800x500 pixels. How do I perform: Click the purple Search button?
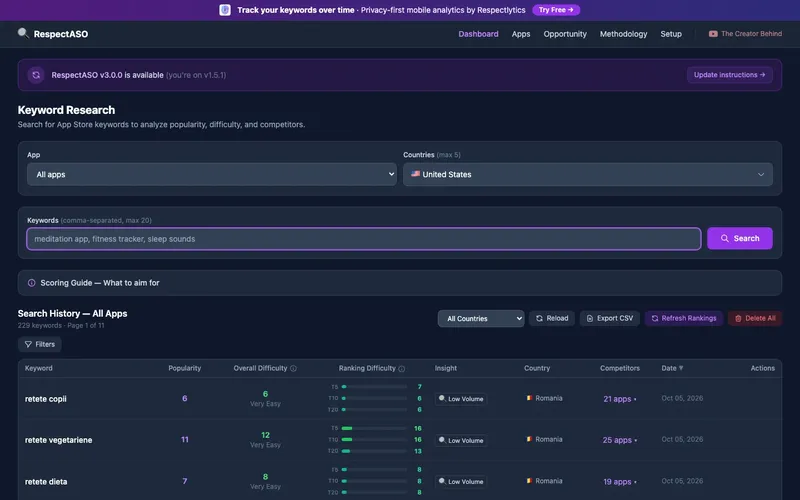[x=739, y=238]
